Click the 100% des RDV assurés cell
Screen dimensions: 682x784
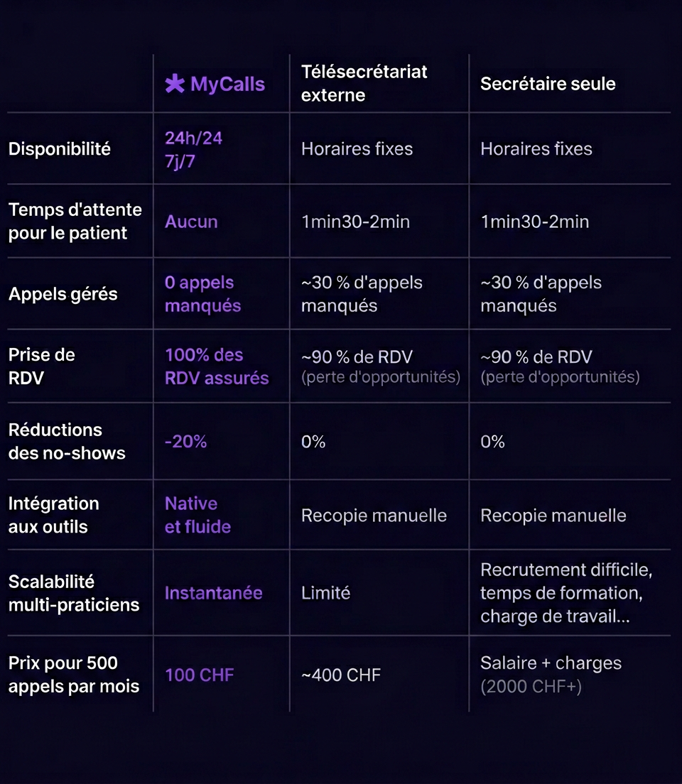[217, 366]
